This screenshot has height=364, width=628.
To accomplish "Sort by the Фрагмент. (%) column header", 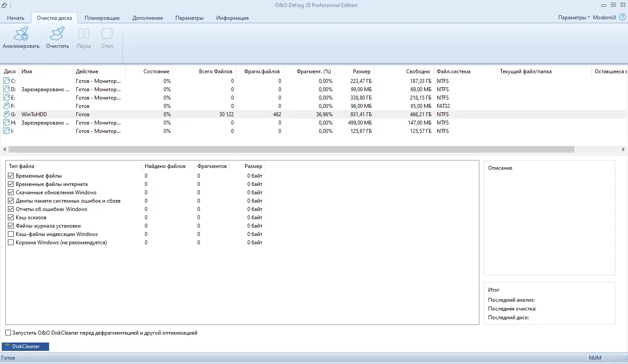I will tap(309, 71).
